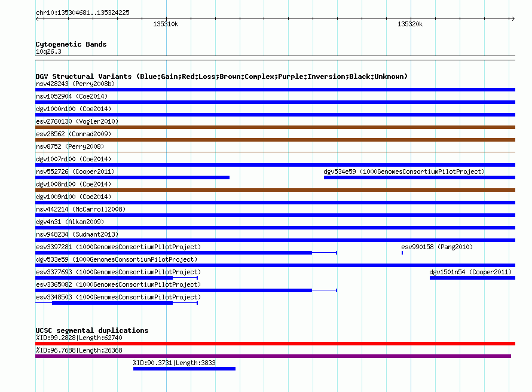Viewport: 532px width, 392px height.
Task: Select variant nsv8752 (Perry2008) label
Action: [x=70, y=146]
